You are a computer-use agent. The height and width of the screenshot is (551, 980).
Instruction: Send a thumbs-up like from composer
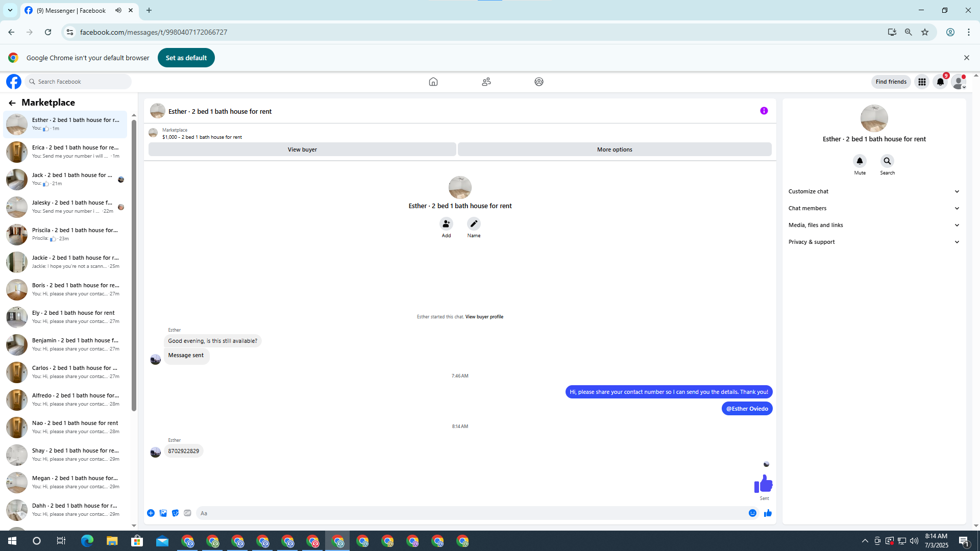768,513
